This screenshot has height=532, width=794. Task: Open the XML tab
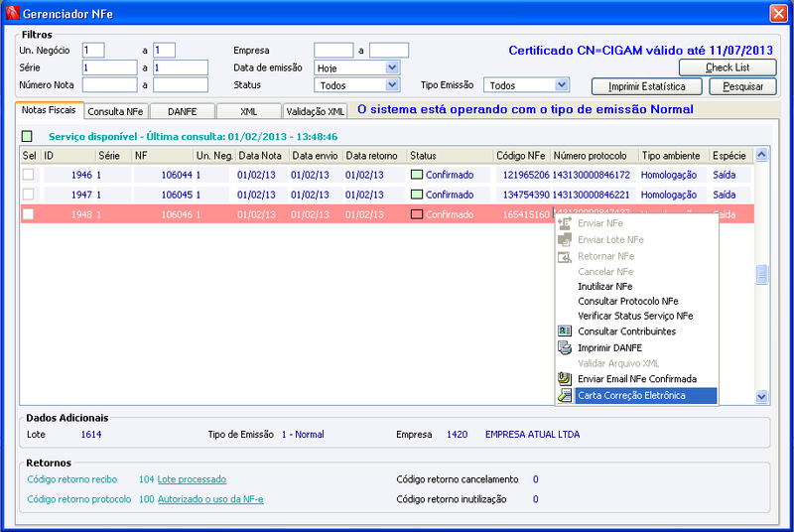coord(249,111)
